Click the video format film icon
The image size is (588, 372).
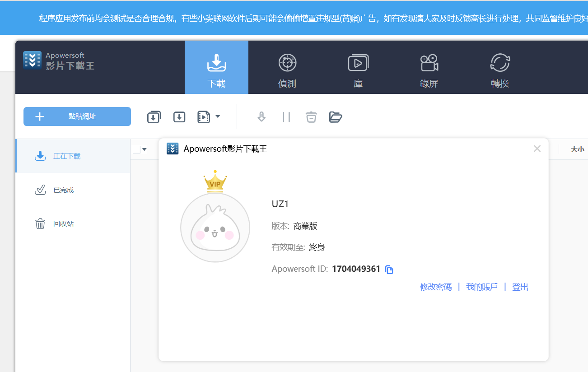(x=204, y=117)
